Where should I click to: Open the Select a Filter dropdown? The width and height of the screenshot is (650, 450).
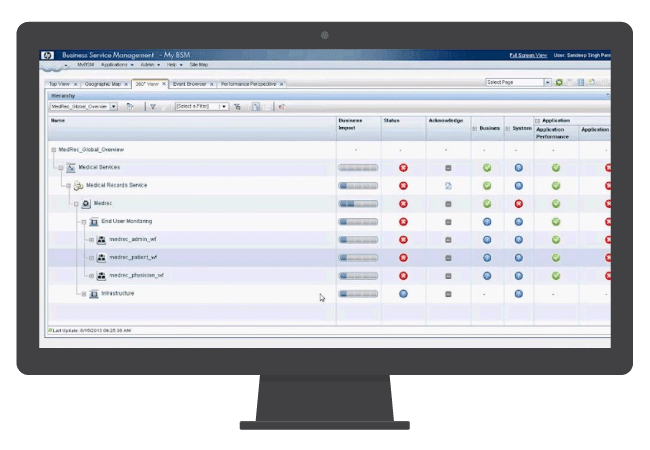coord(224,106)
